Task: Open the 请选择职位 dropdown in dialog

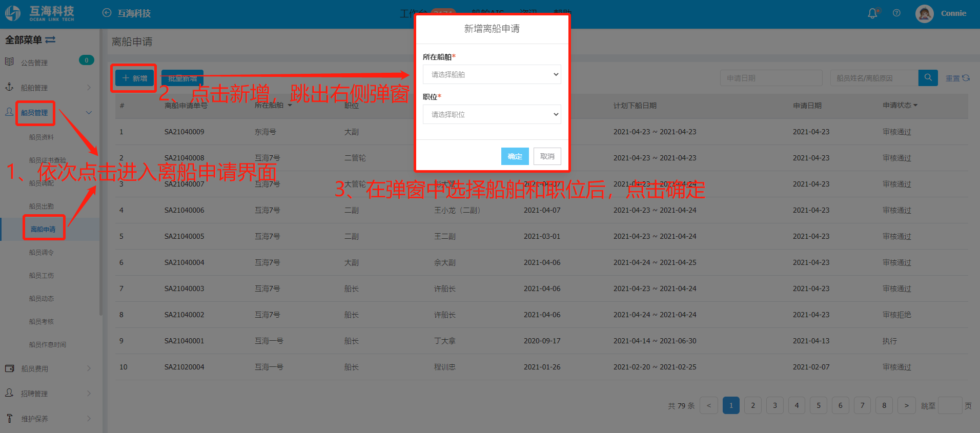Action: coord(492,114)
